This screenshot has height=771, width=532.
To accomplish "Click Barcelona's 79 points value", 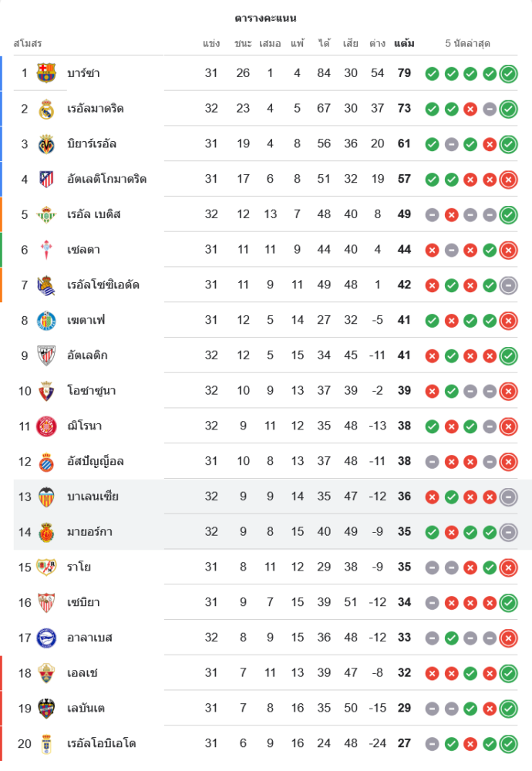I will [404, 73].
